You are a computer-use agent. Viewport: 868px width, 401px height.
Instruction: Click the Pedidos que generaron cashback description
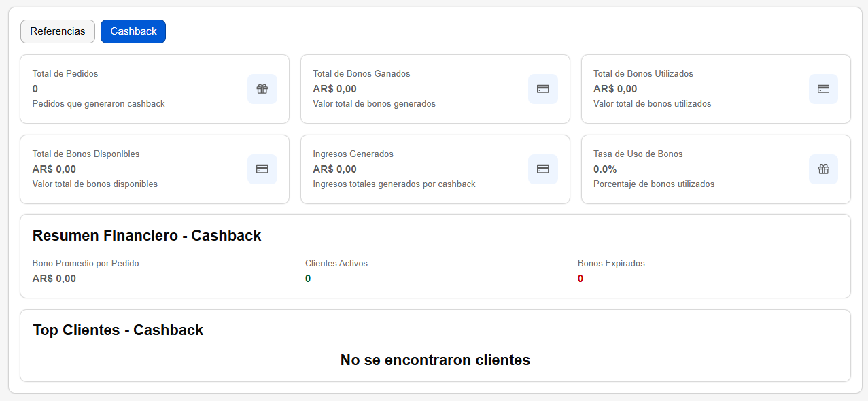click(x=99, y=104)
